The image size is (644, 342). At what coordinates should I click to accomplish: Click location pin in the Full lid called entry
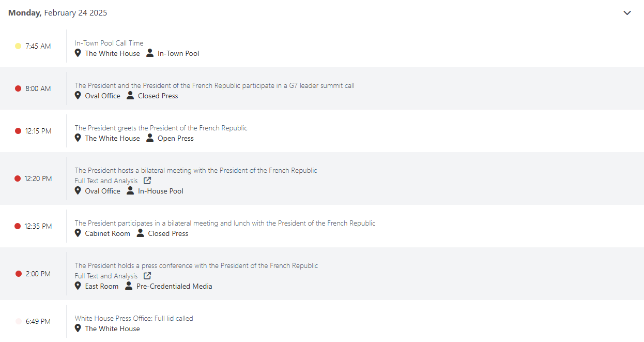click(x=78, y=328)
